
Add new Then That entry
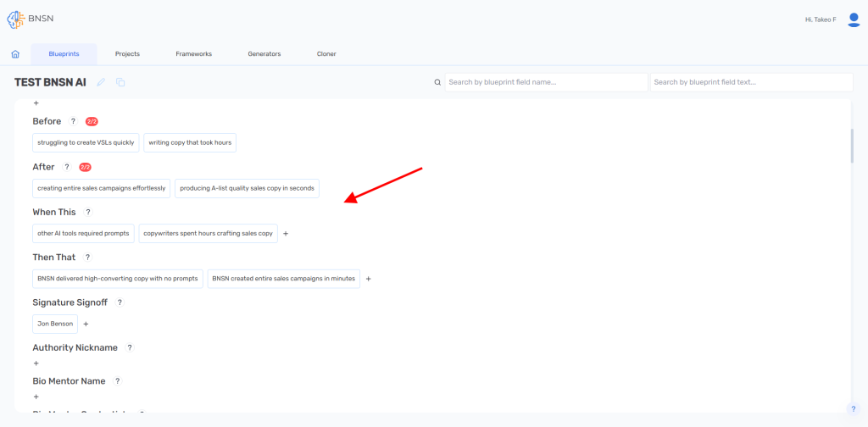368,279
